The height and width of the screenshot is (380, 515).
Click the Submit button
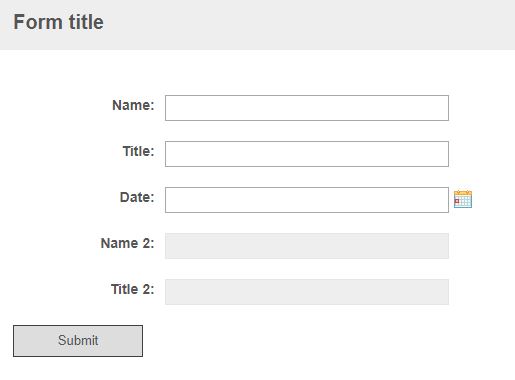pyautogui.click(x=78, y=341)
